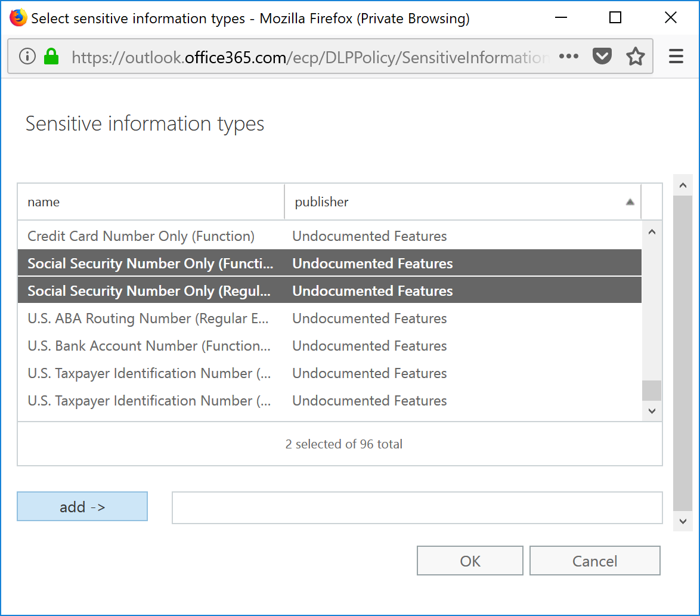Confirm the selection with OK
Viewport: 700px width, 616px height.
470,561
